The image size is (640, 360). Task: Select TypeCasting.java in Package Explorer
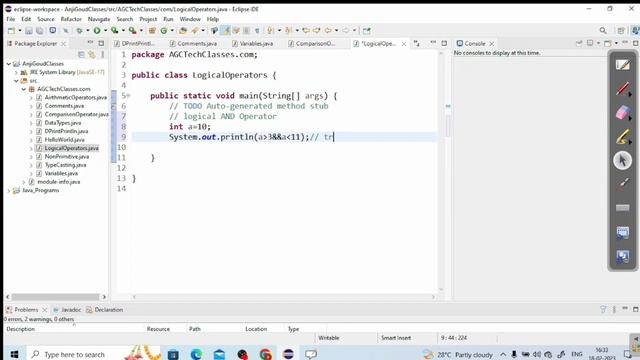(65, 165)
